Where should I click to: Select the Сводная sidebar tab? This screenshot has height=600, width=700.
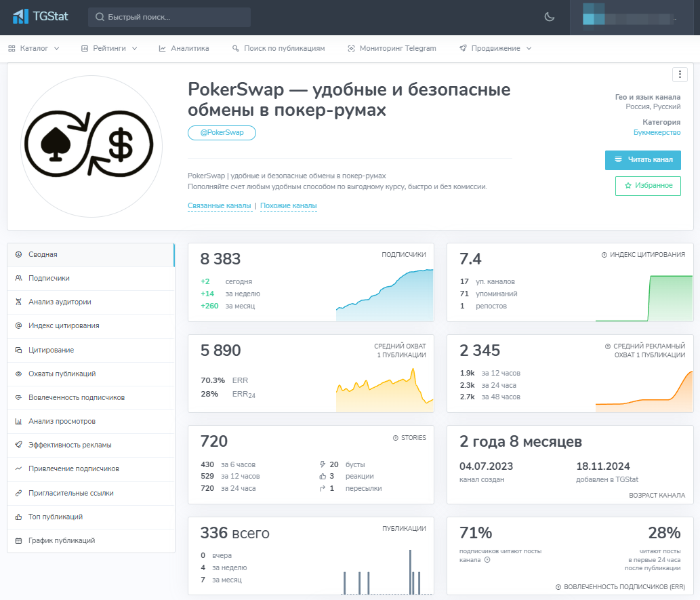(x=91, y=255)
